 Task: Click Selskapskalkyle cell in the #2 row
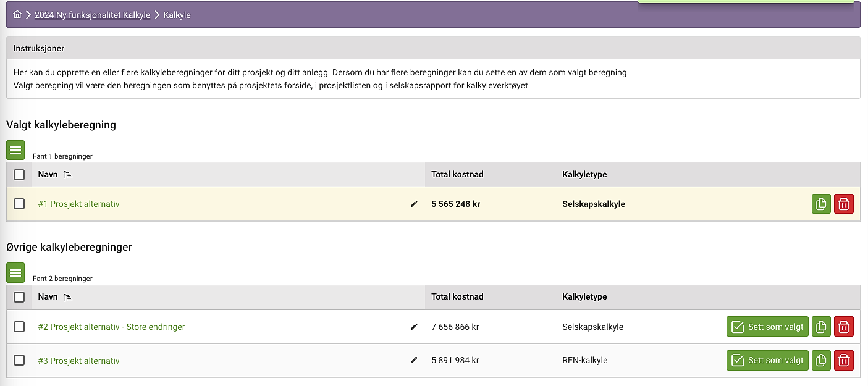(x=593, y=327)
